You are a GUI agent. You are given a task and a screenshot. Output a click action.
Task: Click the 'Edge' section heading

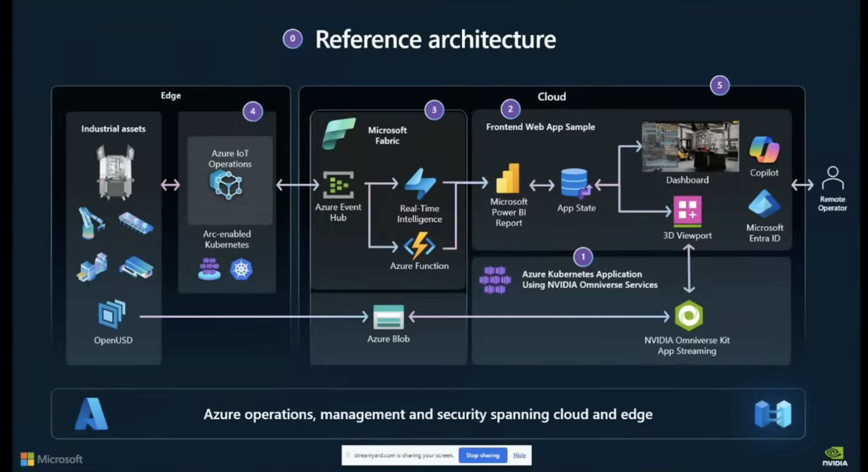tap(170, 95)
